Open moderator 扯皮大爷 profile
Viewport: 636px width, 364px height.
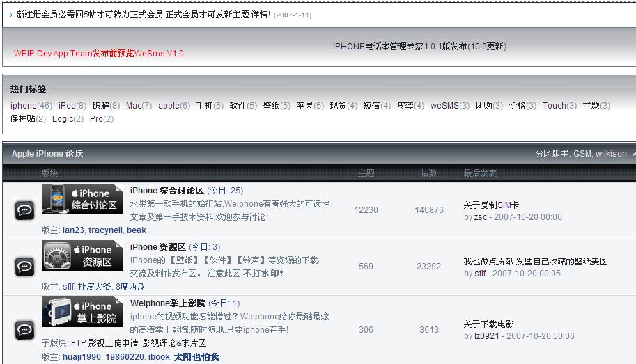pos(94,287)
